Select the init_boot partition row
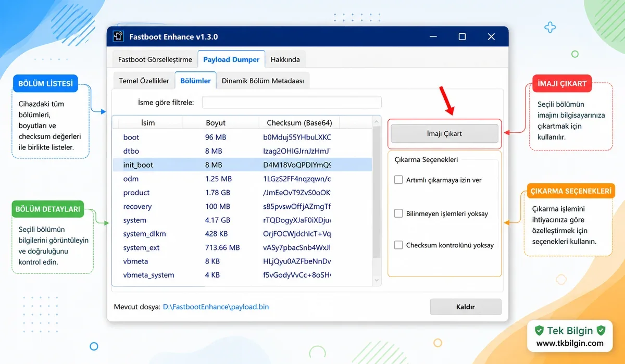This screenshot has width=625, height=364. [242, 165]
